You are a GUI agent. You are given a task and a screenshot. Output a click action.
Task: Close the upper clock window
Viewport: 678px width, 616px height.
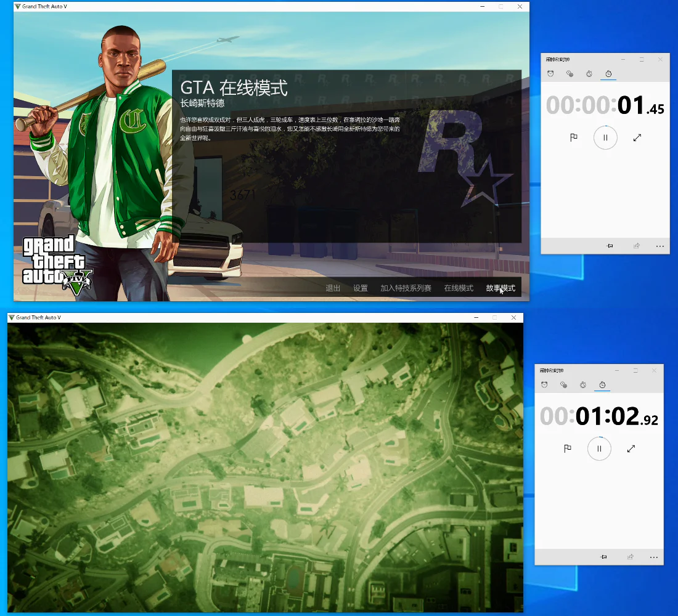pos(660,60)
